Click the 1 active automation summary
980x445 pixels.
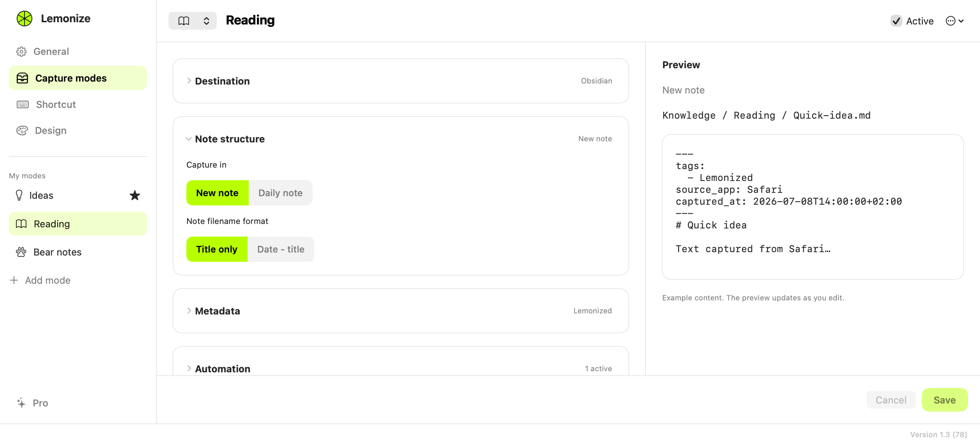coord(598,368)
